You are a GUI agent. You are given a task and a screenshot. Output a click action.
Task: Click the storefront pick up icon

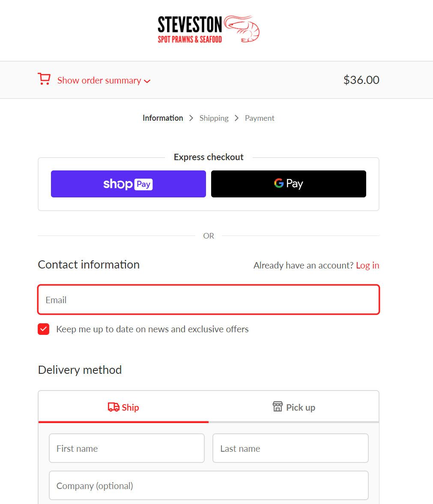(x=278, y=406)
